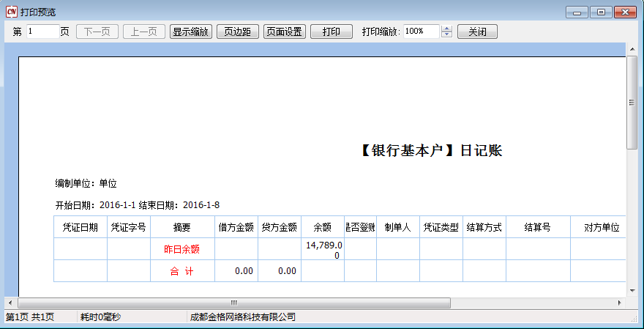
Task: Click the 打印缩放 percentage field
Action: point(421,32)
